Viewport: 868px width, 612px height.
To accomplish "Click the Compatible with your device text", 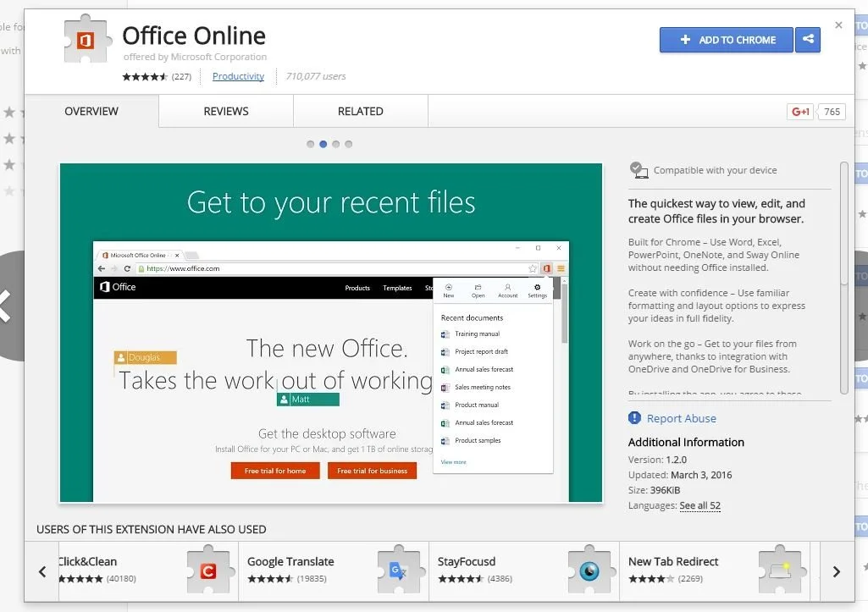I will [715, 170].
